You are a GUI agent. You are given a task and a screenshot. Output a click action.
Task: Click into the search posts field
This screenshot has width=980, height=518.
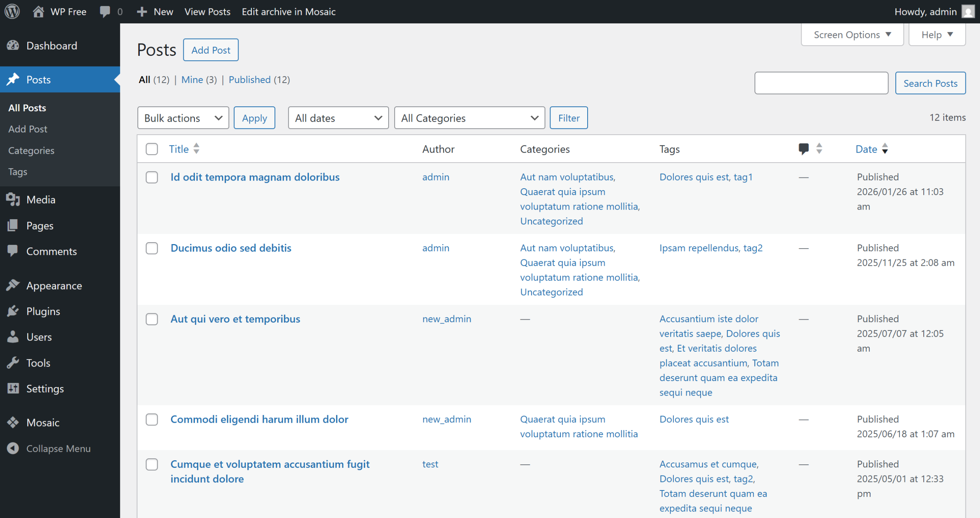coord(821,83)
